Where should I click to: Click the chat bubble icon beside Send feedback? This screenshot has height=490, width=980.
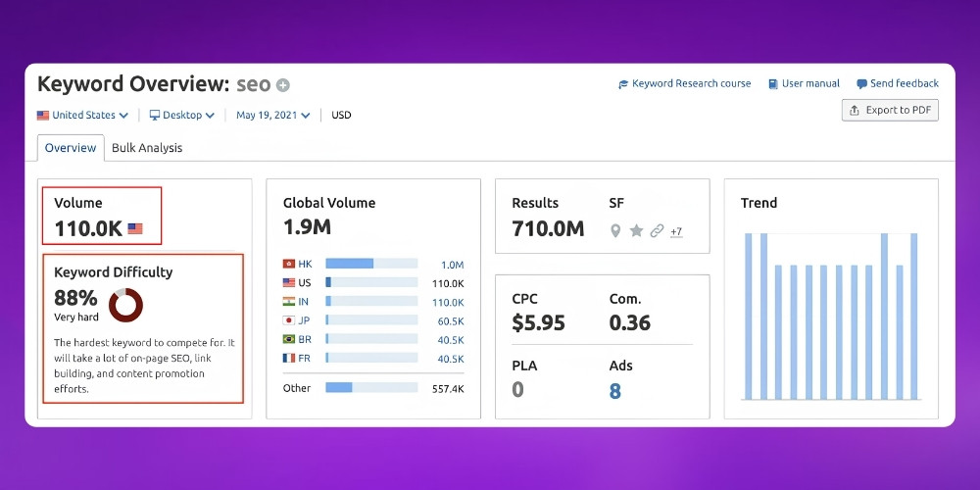click(861, 83)
